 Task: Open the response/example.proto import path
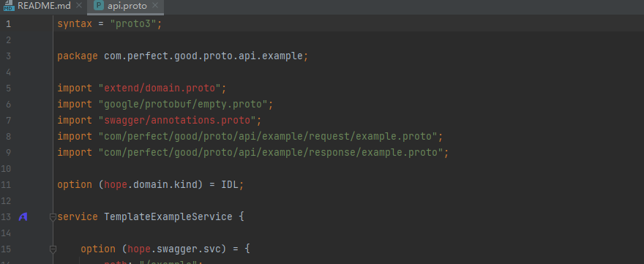coord(271,152)
